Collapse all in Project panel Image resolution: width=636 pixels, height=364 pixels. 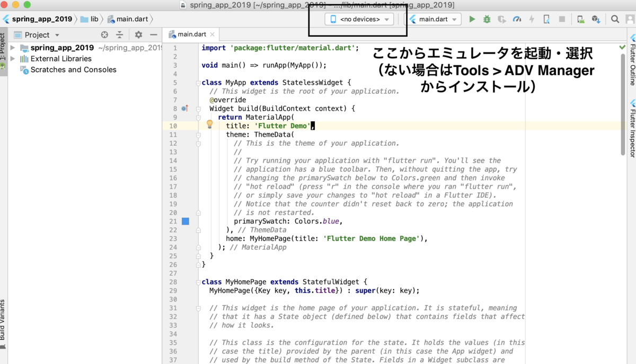click(x=119, y=34)
